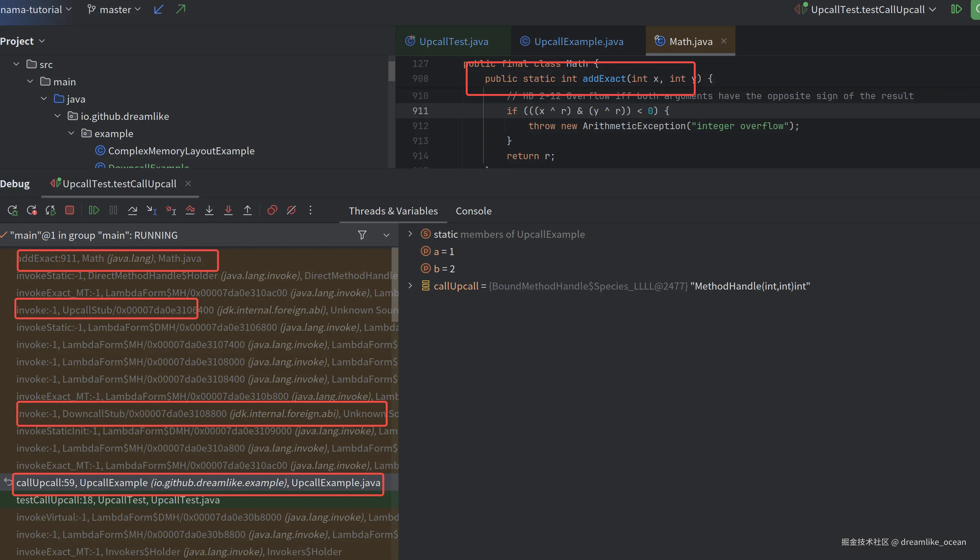Expand static members of UpcallExample
This screenshot has width=980, height=560.
pos(410,234)
